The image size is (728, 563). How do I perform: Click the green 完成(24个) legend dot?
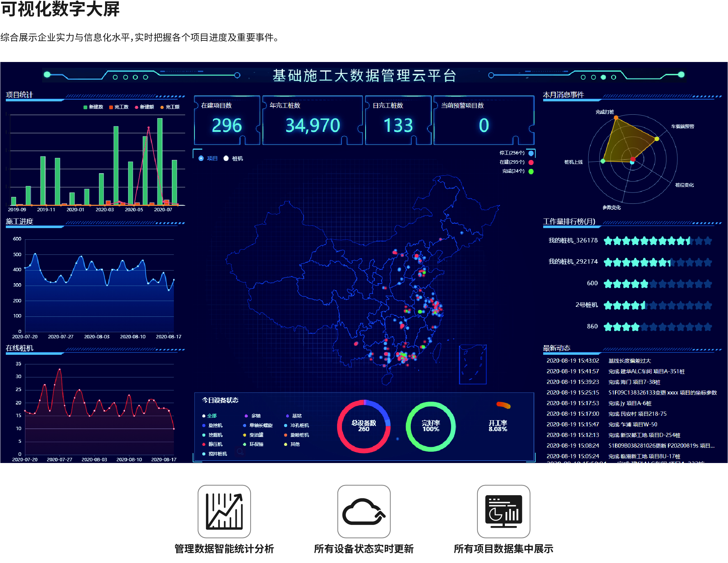(531, 172)
